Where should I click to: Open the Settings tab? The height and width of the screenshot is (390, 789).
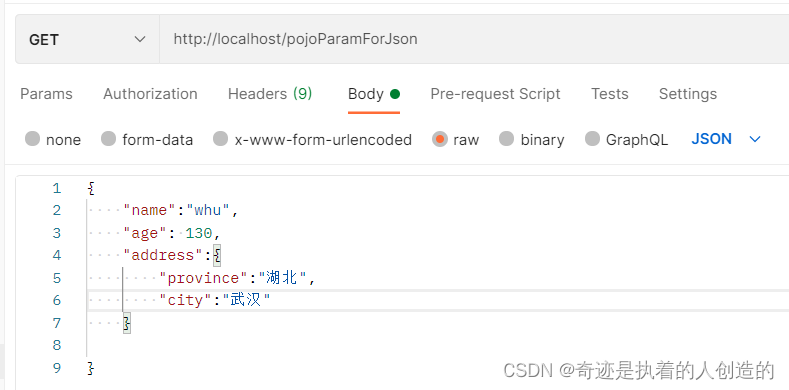point(688,94)
